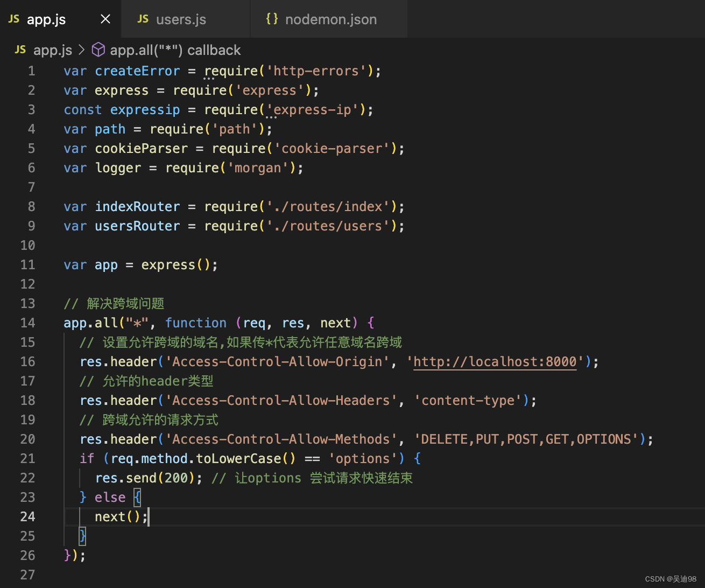The height and width of the screenshot is (588, 705).
Task: Click the JS file icon in breadcrumb
Action: click(20, 50)
